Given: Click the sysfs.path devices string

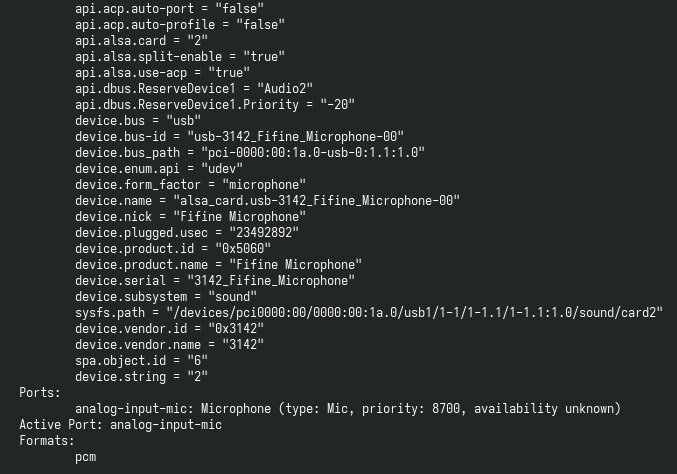Looking at the screenshot, I should click(x=414, y=313).
